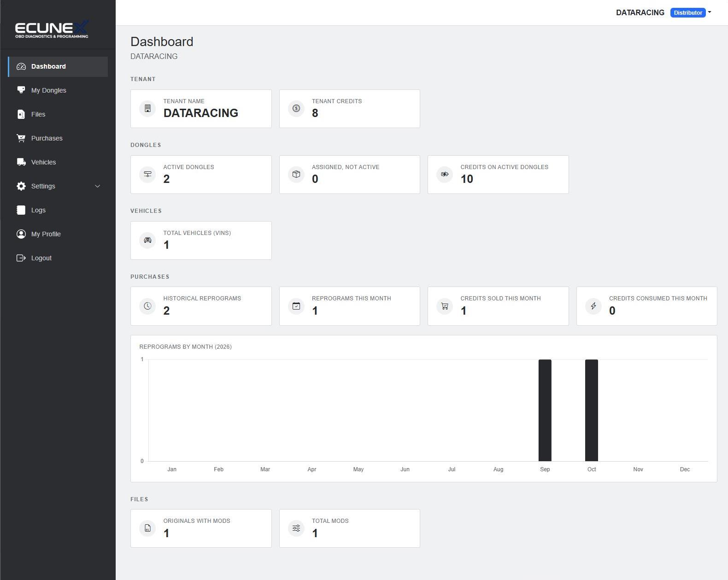Screen dimensions: 728x580
Task: Click the lightning icon on Credits Consumed card
Action: coord(593,306)
